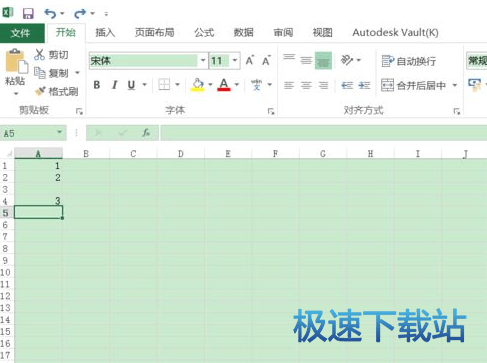487x363 pixels.
Task: Toggle Underline formatting
Action: 131,85
